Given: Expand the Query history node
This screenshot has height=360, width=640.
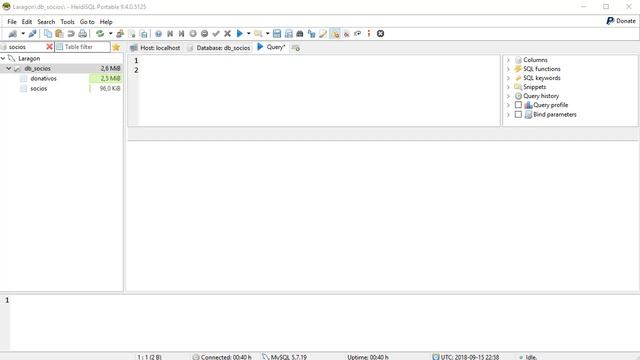Looking at the screenshot, I should [x=508, y=96].
